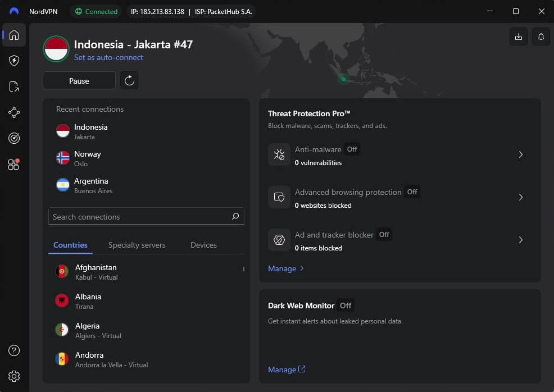Screen dimensions: 554x392
Task: Click the Dark Web Monitor target icon
Action: [x=13, y=138]
